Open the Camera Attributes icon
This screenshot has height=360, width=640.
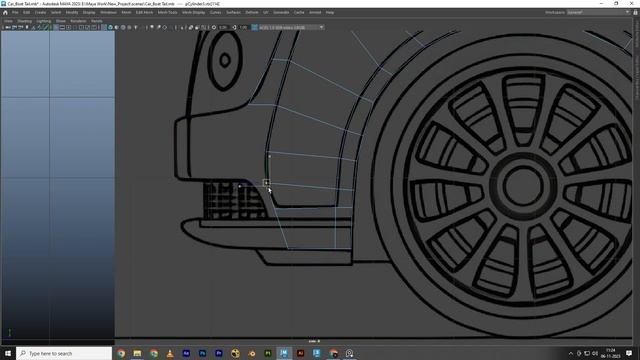pyautogui.click(x=20, y=27)
